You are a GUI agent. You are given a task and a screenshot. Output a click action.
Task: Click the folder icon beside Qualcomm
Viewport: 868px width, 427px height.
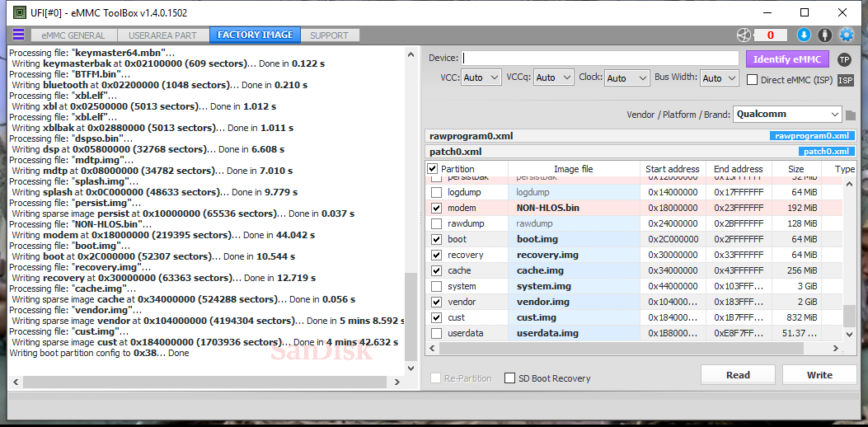point(850,115)
